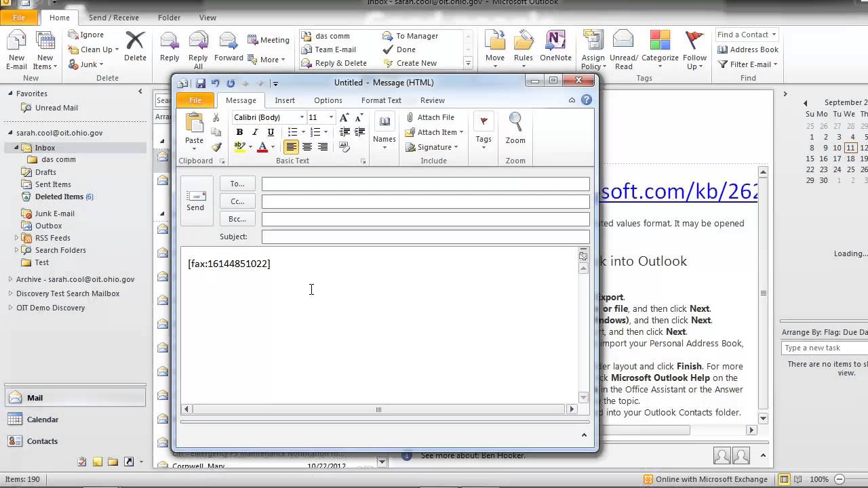Switch to the Review tab
This screenshot has height=488, width=868.
pos(433,100)
